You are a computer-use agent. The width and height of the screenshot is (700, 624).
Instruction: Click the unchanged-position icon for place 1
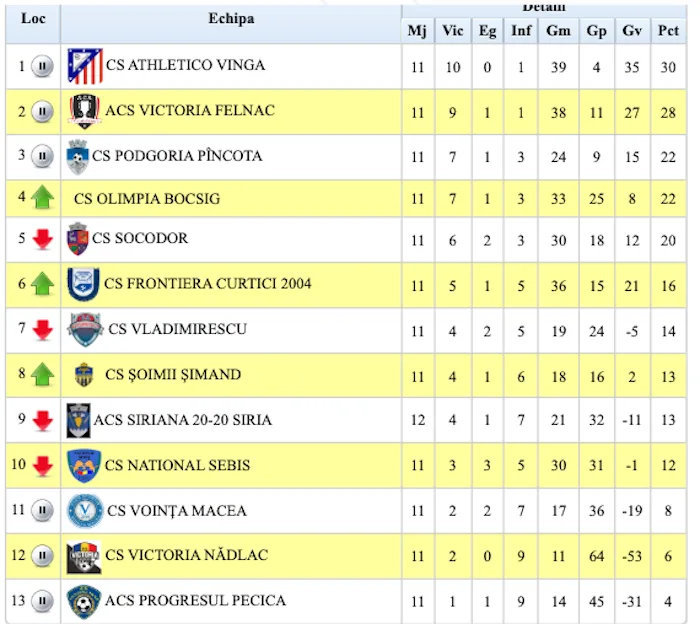pyautogui.click(x=42, y=66)
